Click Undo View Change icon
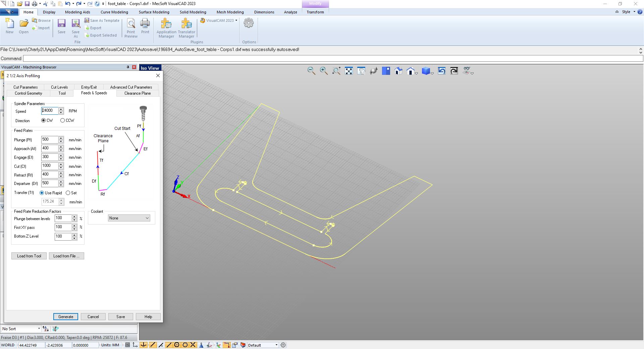This screenshot has height=349, width=644. tap(442, 71)
